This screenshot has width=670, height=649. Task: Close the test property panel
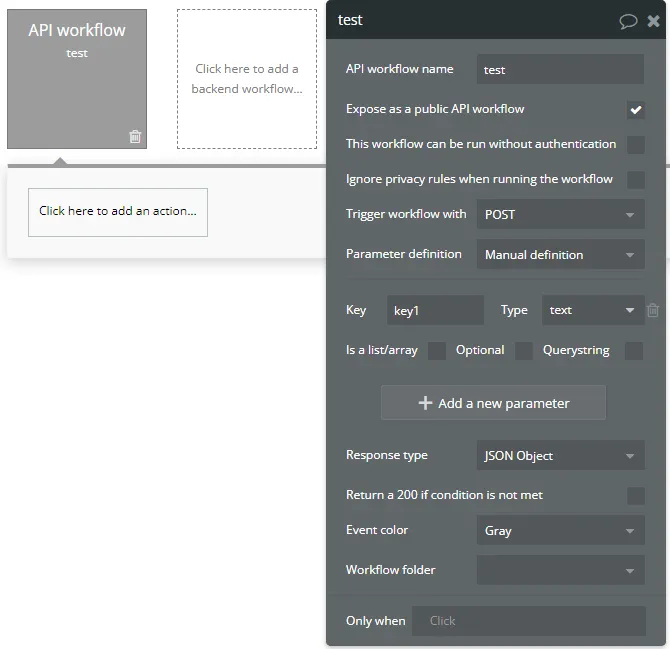653,21
